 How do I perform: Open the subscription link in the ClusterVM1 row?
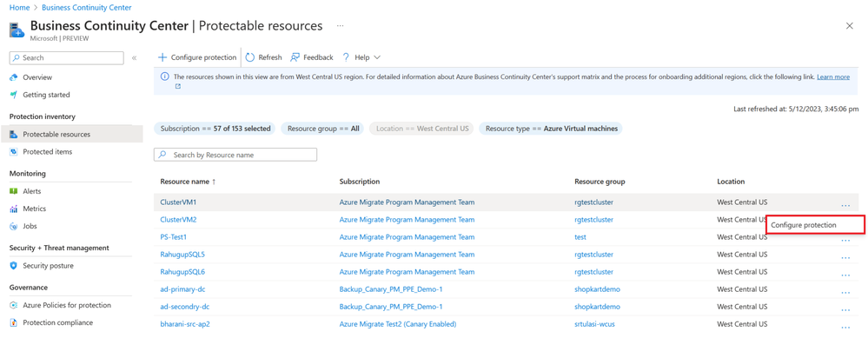[407, 202]
